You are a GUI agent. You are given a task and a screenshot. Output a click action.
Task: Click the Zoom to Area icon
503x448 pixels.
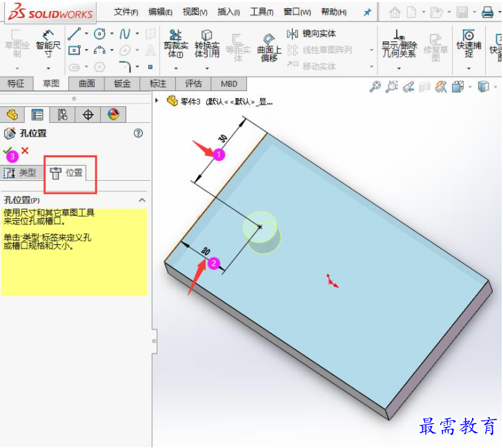(x=391, y=87)
